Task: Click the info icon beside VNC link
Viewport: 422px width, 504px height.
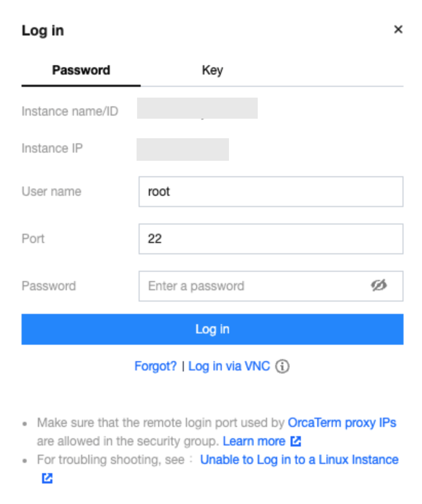Action: (282, 366)
